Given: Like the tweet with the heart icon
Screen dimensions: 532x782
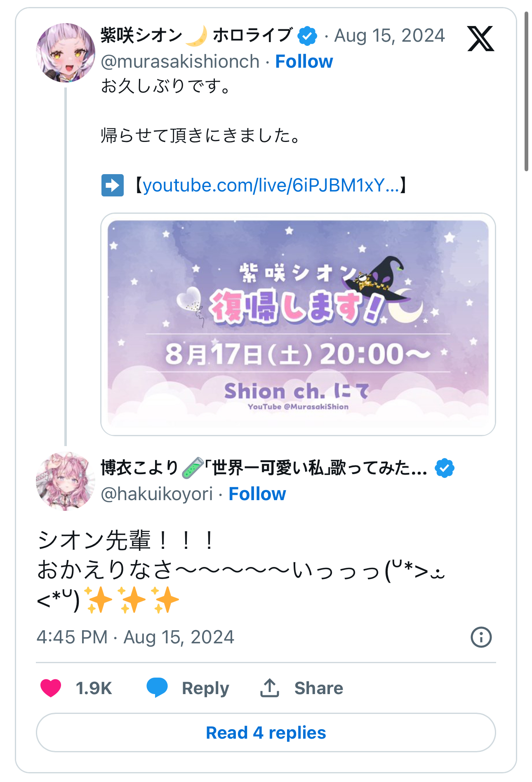Looking at the screenshot, I should pyautogui.click(x=51, y=688).
